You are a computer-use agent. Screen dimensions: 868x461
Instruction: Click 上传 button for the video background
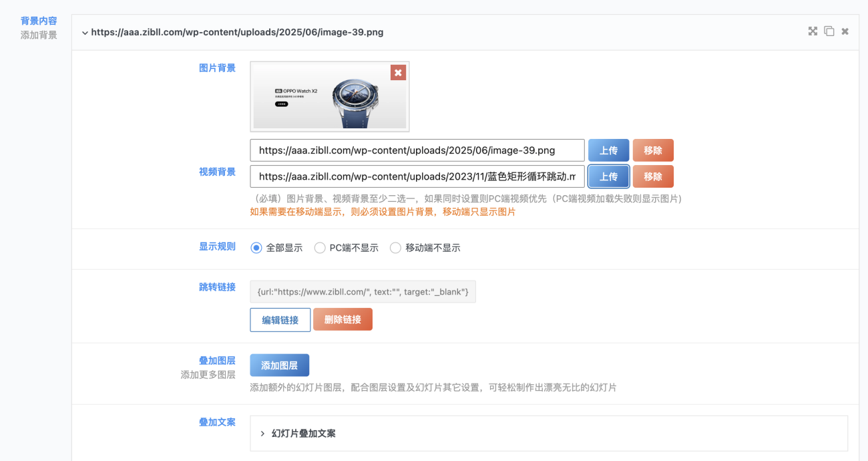(x=608, y=176)
